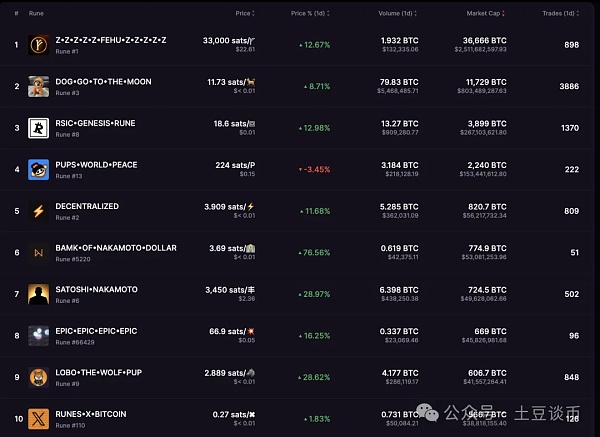Screen dimensions: 600x437
Task: Click the DOG•GO•TO•THE•MOON rune icon
Action: [39, 86]
